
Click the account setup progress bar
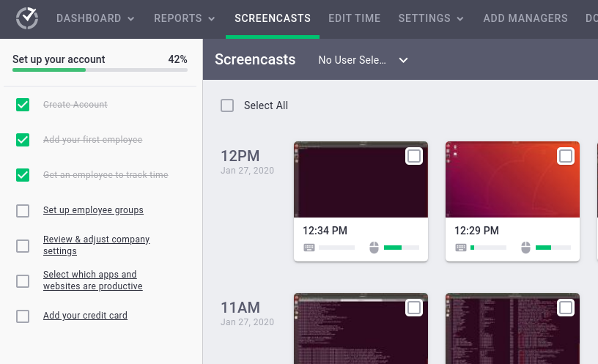pos(100,70)
